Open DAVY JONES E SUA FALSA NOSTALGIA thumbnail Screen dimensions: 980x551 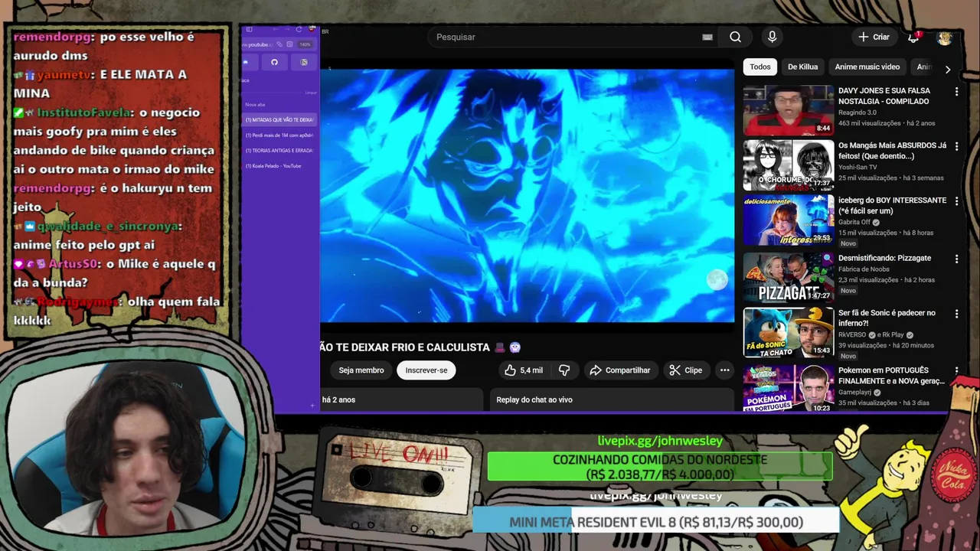(788, 110)
